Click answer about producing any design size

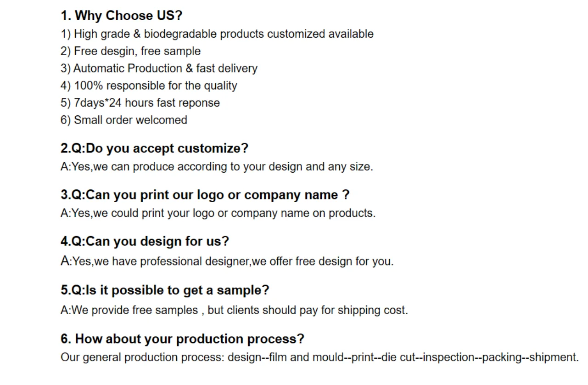tap(217, 167)
